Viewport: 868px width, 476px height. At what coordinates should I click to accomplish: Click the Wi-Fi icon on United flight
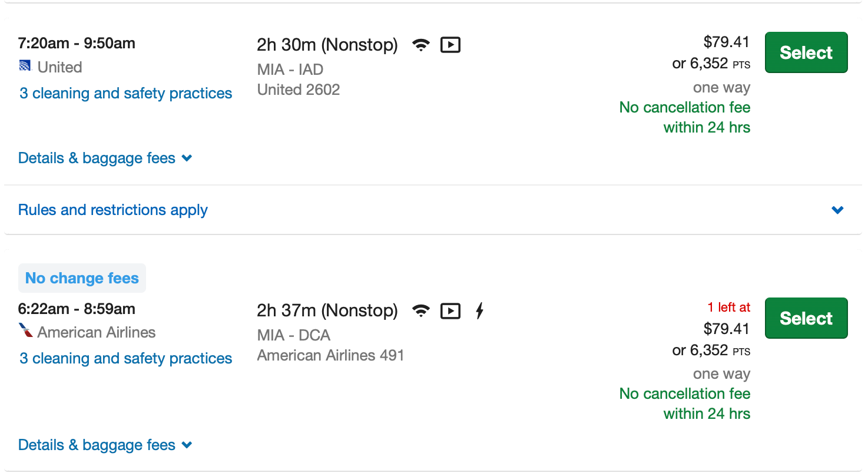pos(420,45)
